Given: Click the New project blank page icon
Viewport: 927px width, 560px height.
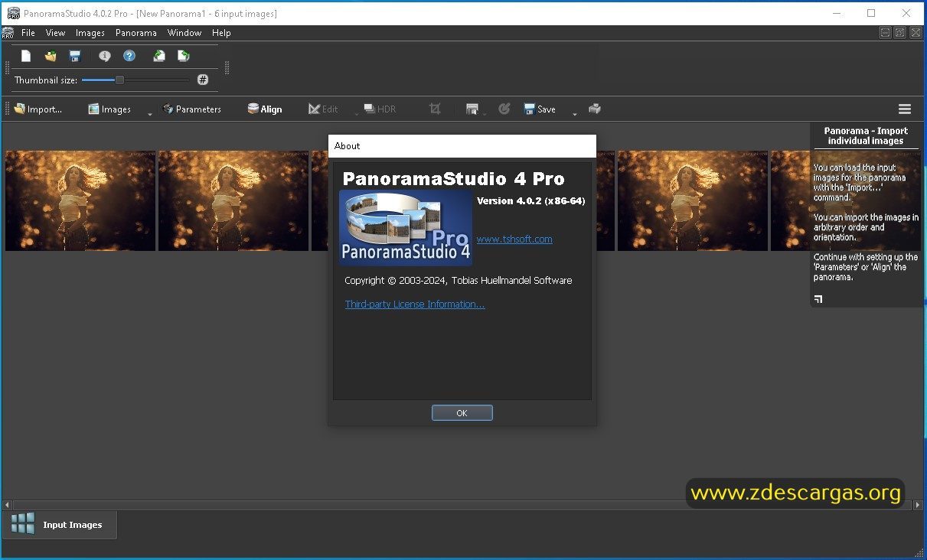Looking at the screenshot, I should [x=26, y=56].
